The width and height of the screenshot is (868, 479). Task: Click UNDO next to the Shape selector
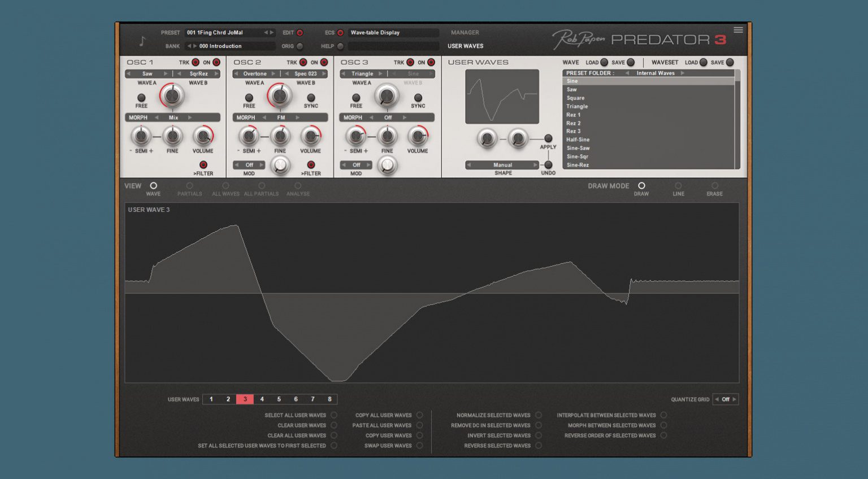[x=548, y=165]
